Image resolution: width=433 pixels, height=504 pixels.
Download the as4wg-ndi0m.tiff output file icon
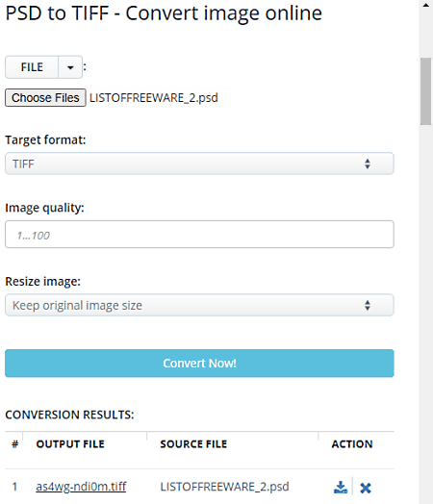(341, 488)
